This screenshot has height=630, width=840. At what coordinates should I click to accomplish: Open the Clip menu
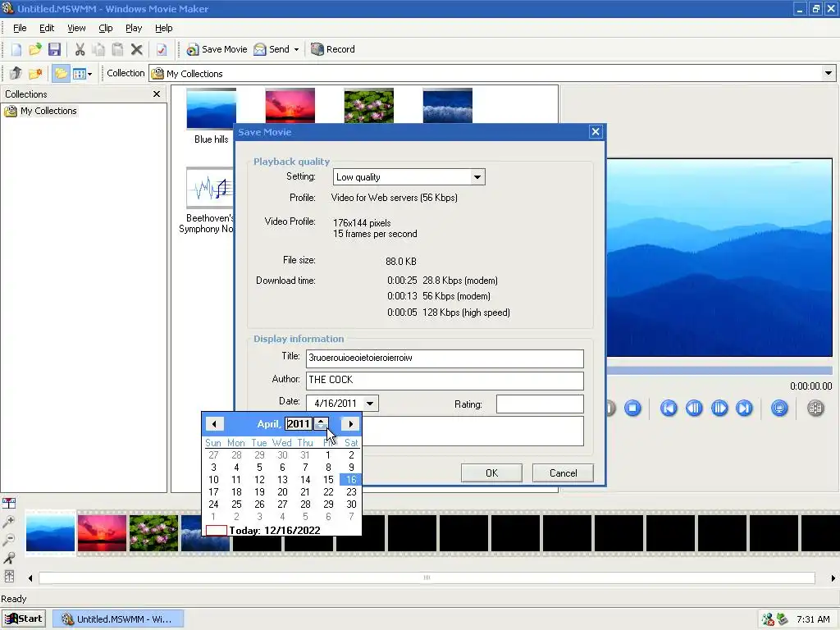pyautogui.click(x=106, y=28)
